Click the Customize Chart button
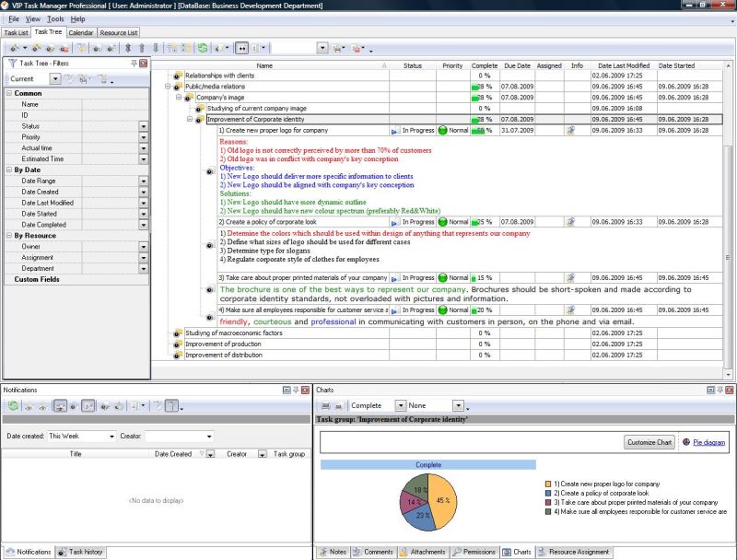The height and width of the screenshot is (560, 737). point(649,442)
